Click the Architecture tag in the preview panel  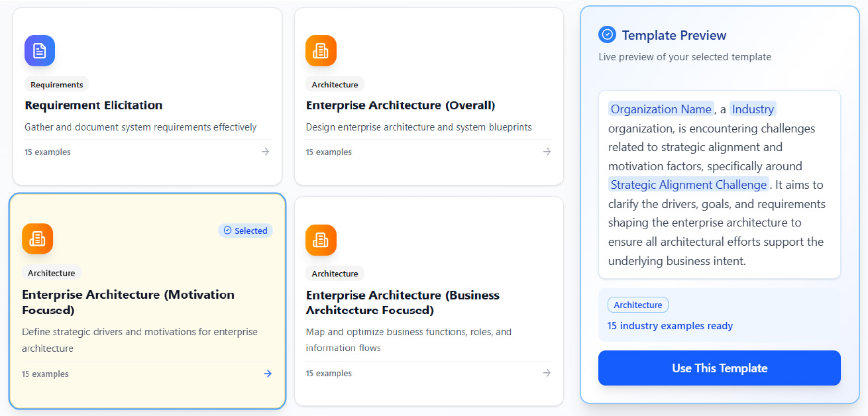tap(637, 305)
